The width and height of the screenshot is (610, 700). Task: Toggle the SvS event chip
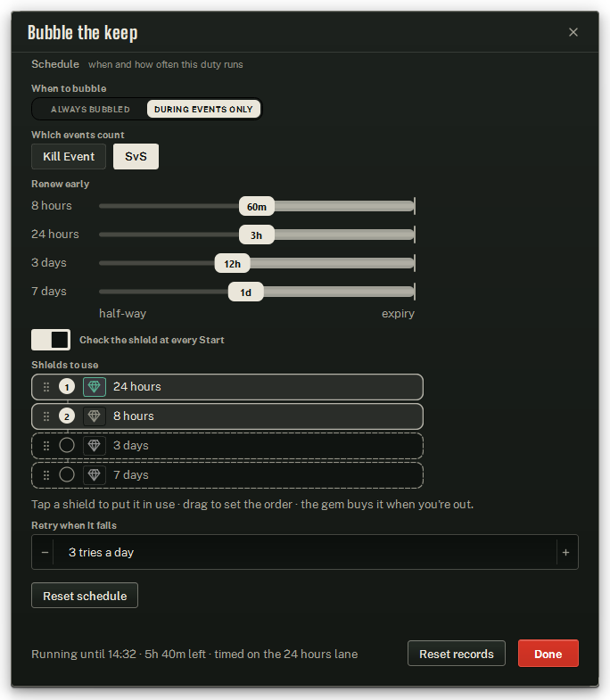point(136,157)
